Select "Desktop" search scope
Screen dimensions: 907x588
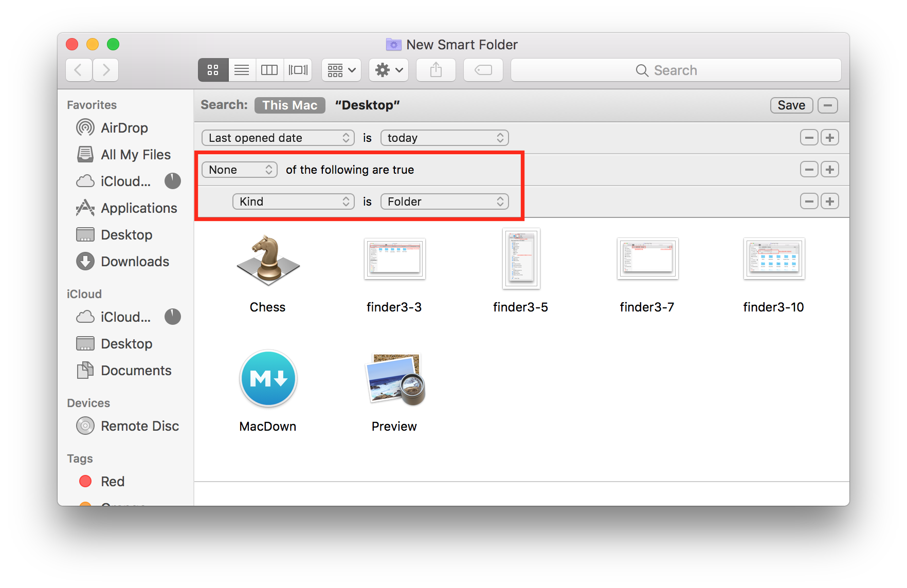click(x=368, y=105)
